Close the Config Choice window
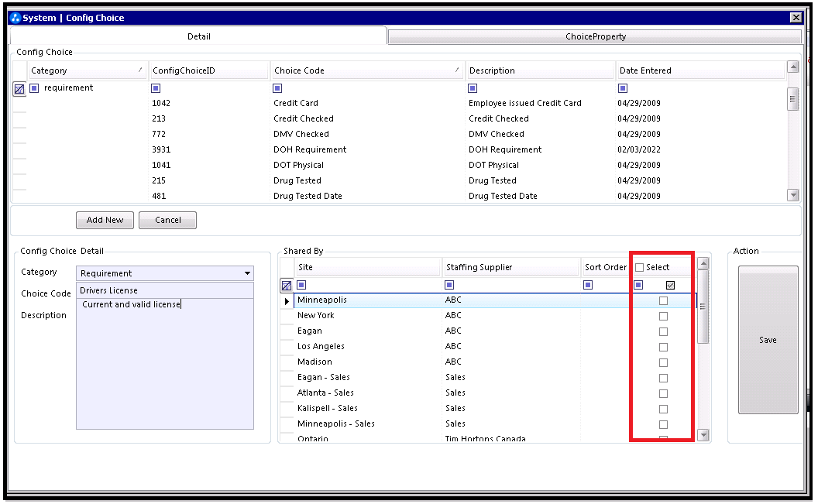818x504 pixels. click(796, 18)
